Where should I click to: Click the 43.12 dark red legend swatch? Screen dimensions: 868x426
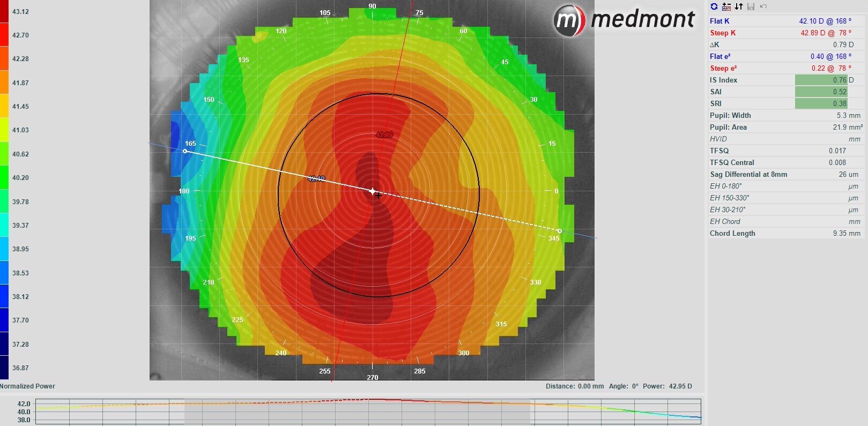tap(4, 11)
